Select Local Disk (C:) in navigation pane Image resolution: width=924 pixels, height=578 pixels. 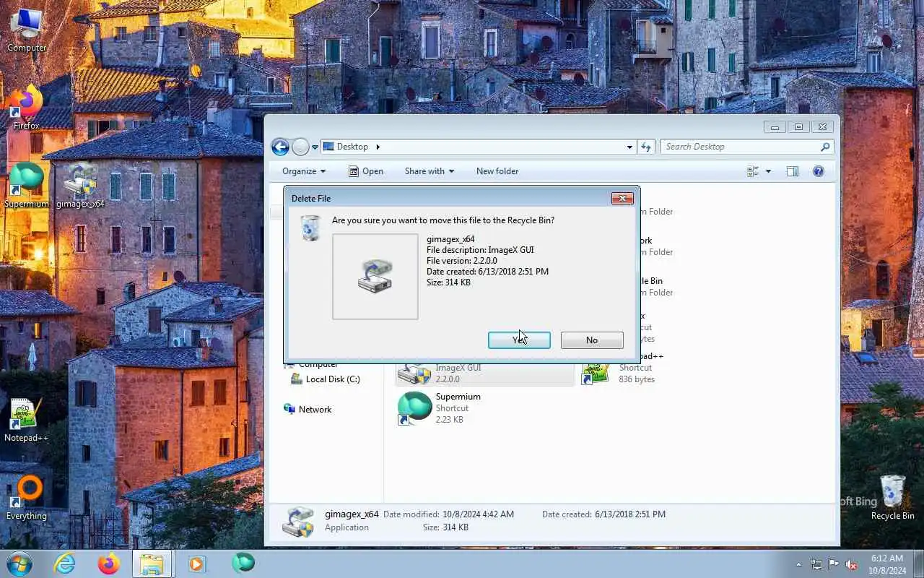pos(325,379)
